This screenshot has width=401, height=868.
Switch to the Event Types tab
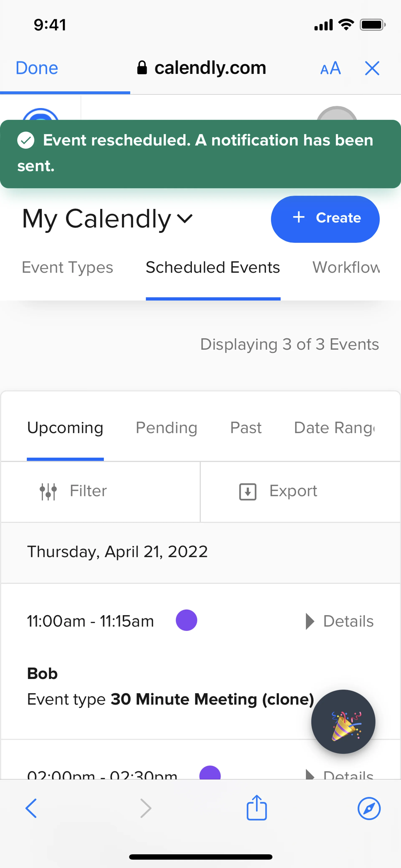click(67, 267)
